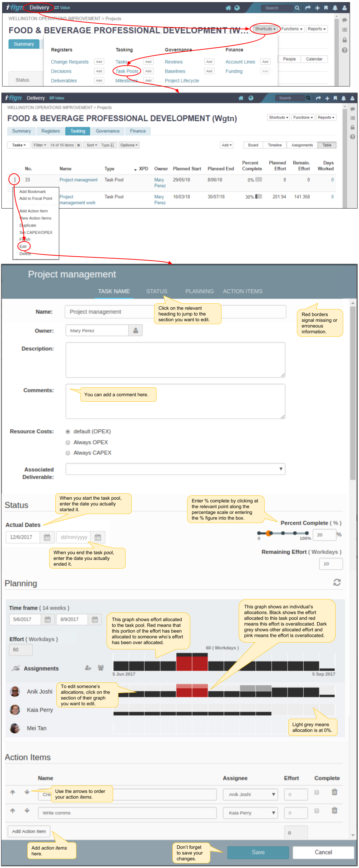Choose Set CAPEX/OPEX from context menu
Viewport: 359px width, 868px height.
pos(36,232)
